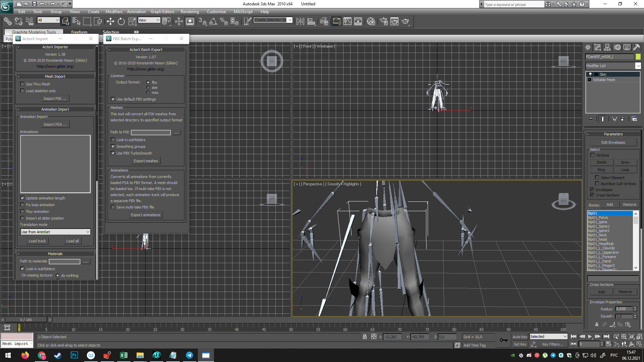Viewport: 644px width, 362px height.
Task: Open the selection filter All dropdown
Action: (48, 20)
